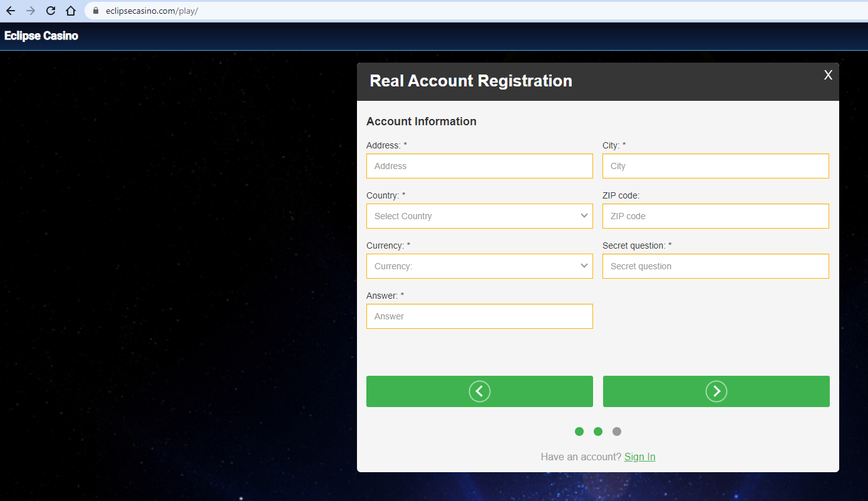
Task: Focus the Answer text field
Action: pyautogui.click(x=479, y=316)
